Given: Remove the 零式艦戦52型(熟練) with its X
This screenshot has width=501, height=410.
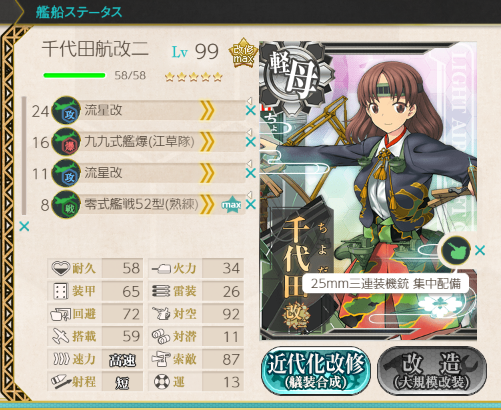Looking at the screenshot, I should coord(251,204).
